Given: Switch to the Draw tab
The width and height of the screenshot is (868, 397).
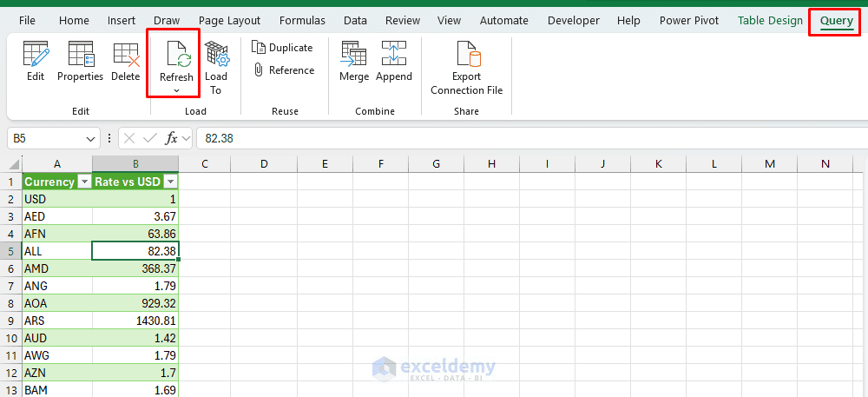Looking at the screenshot, I should click(167, 21).
